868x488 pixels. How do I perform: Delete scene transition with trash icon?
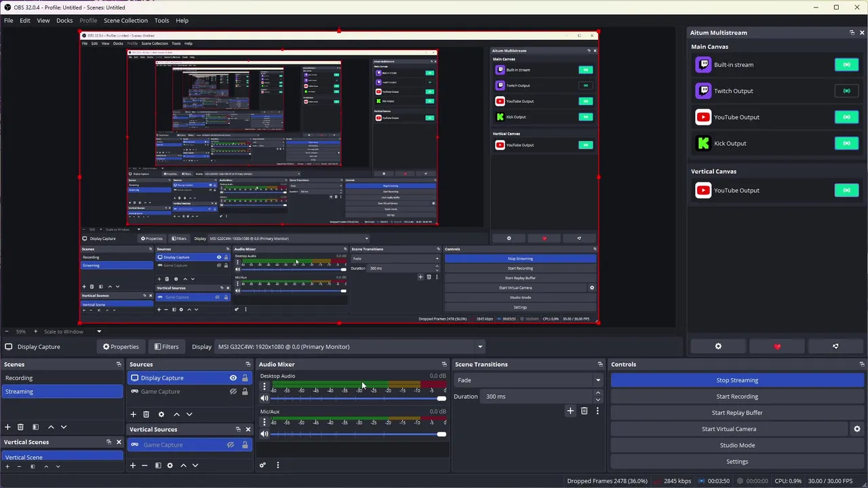click(x=584, y=411)
